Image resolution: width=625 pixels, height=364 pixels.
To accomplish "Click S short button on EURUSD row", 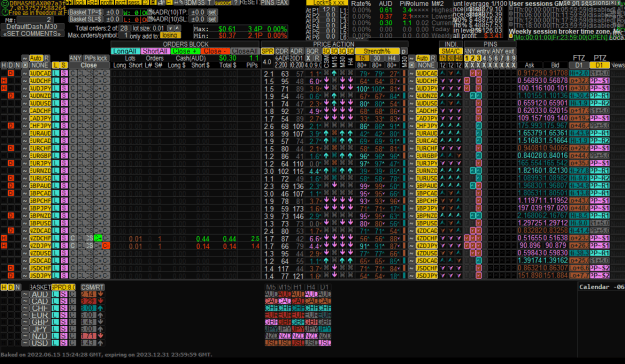I will click(64, 178).
